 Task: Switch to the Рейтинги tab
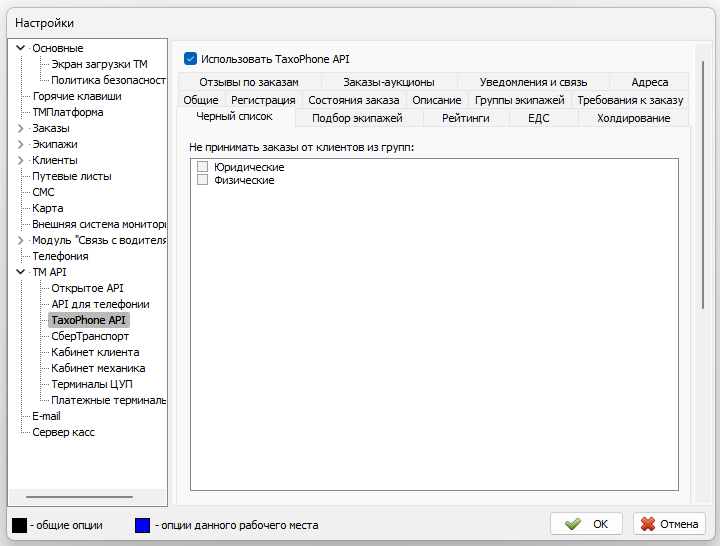point(466,118)
